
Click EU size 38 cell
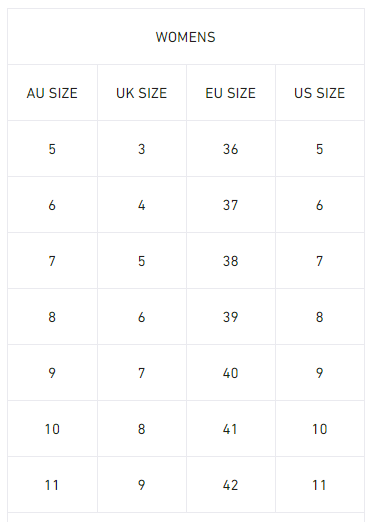(231, 261)
